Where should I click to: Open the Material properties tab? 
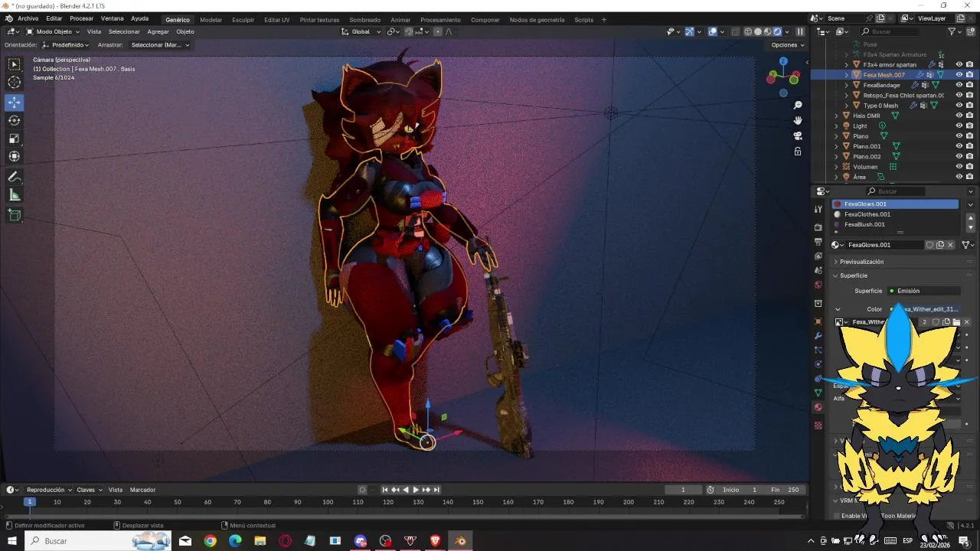[x=818, y=407]
